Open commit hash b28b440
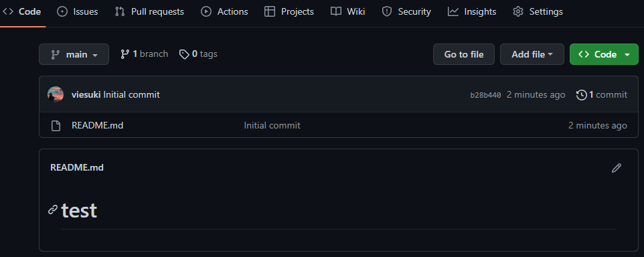Viewport: 644px width, 257px height. click(x=485, y=95)
